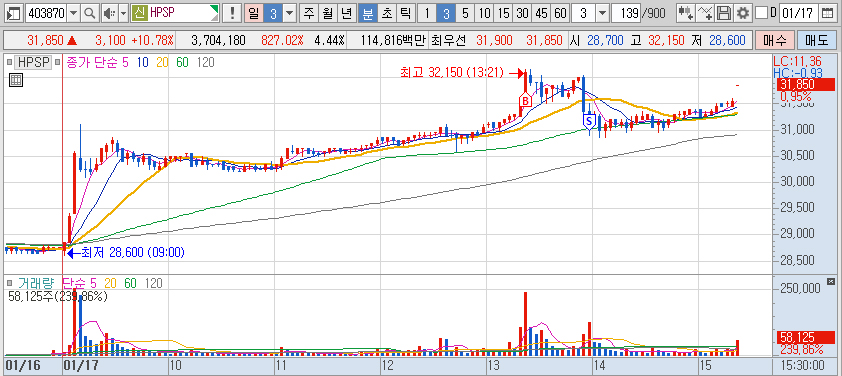842x376 pixels.
Task: Click the gray 120 period moving average label
Action: tap(206, 62)
